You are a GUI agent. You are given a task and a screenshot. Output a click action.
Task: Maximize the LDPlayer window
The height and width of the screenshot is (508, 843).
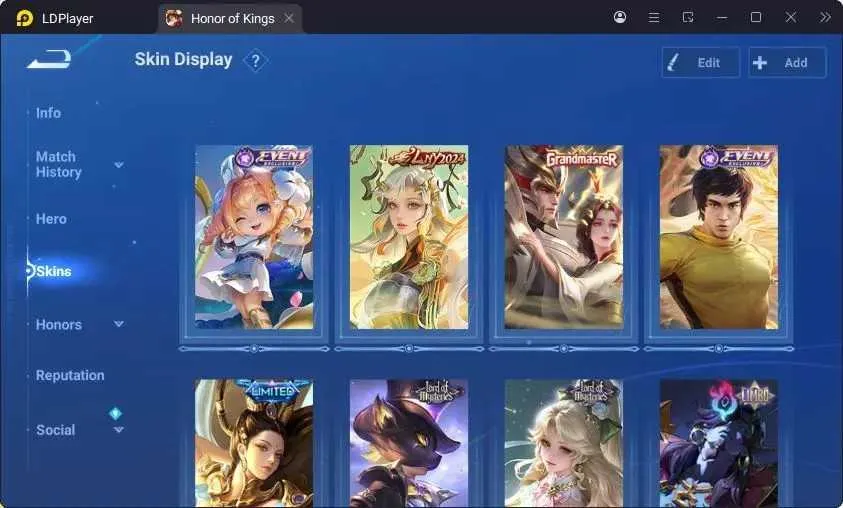(756, 18)
